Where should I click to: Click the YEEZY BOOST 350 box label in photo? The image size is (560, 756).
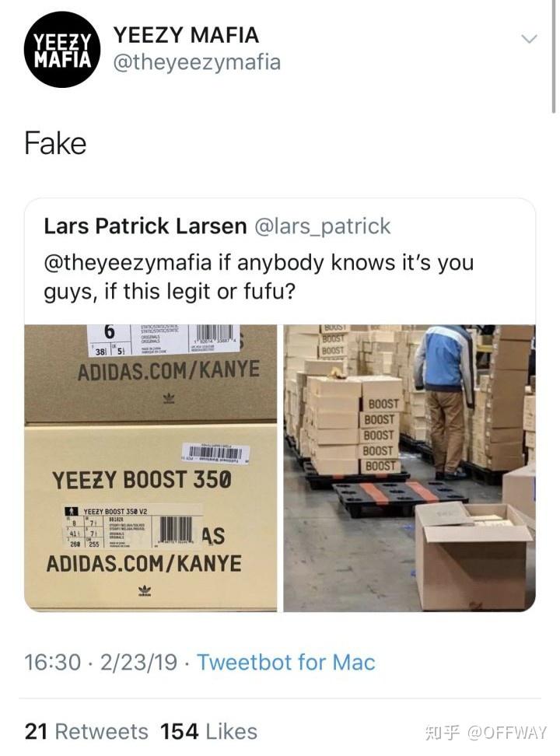click(142, 480)
